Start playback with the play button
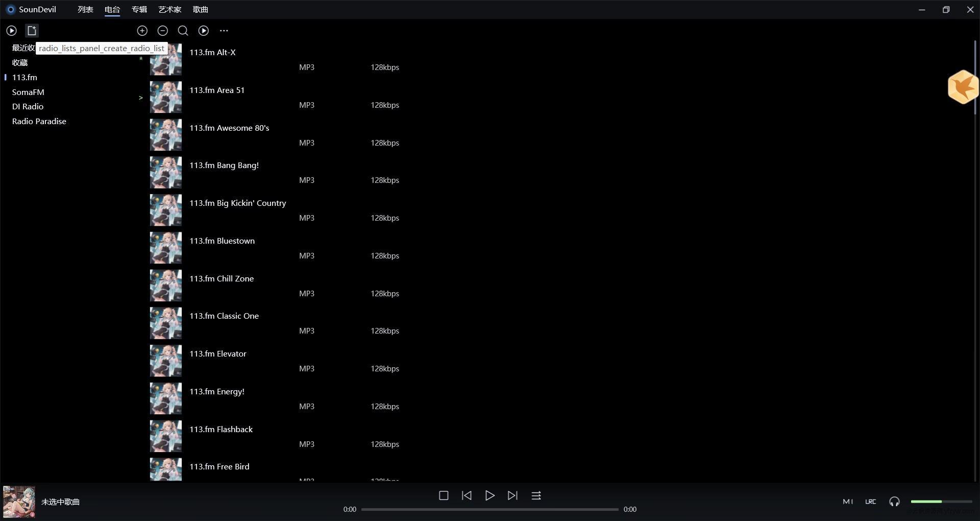980x521 pixels. pos(489,495)
